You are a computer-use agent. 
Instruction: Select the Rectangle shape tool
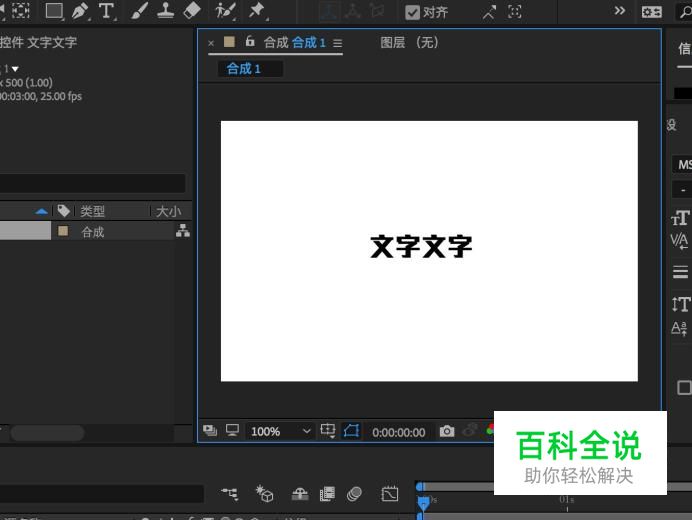pyautogui.click(x=54, y=11)
